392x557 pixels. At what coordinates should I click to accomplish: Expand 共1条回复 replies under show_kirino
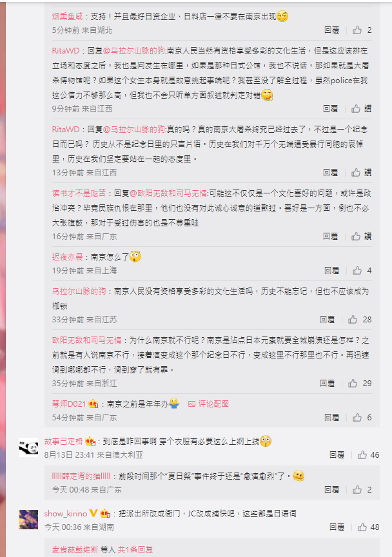tap(135, 549)
